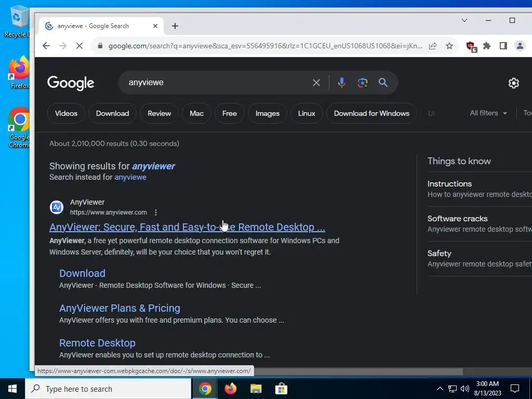Go back to the previous page
Image resolution: width=532 pixels, height=399 pixels.
coord(46,46)
